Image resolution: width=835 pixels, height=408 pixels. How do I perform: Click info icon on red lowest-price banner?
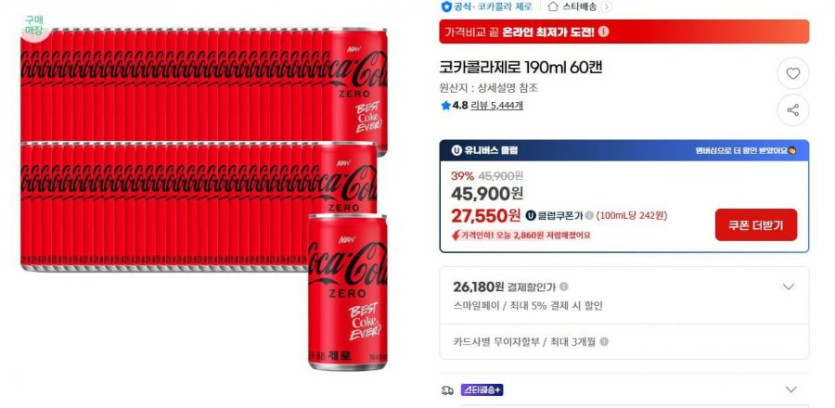(603, 31)
